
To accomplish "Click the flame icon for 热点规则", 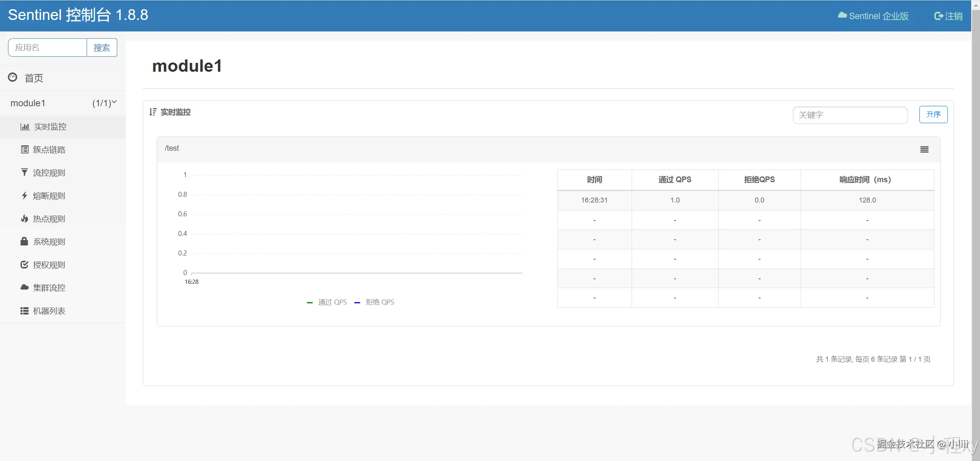I will [25, 219].
